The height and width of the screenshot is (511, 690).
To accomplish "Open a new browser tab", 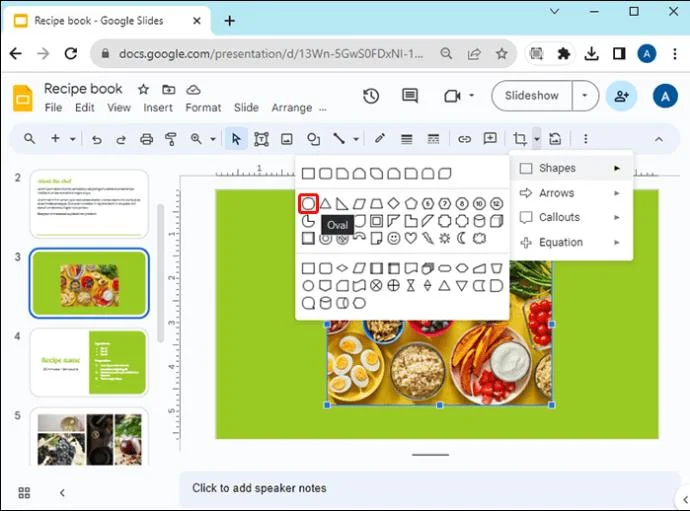I will pos(230,21).
